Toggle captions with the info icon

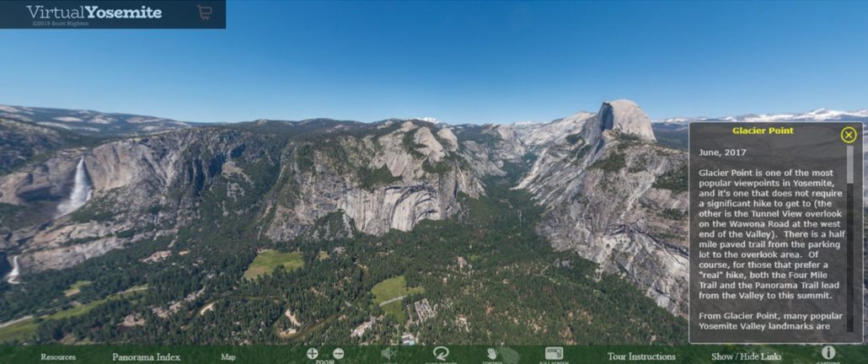click(828, 352)
